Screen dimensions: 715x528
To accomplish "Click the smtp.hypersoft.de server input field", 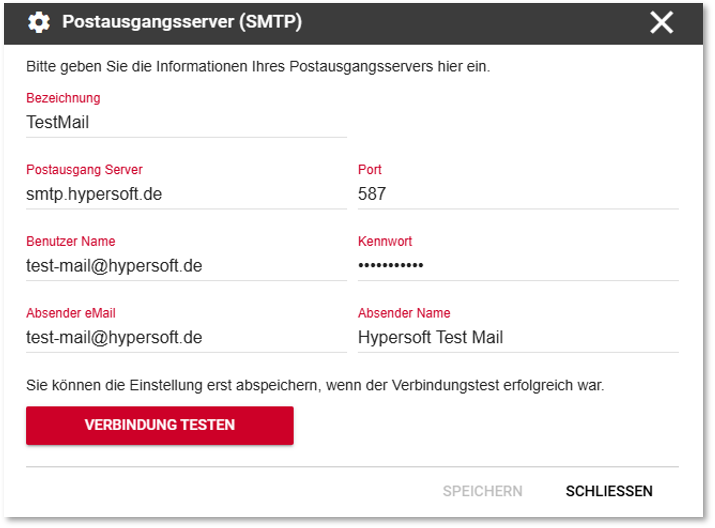I will [187, 194].
